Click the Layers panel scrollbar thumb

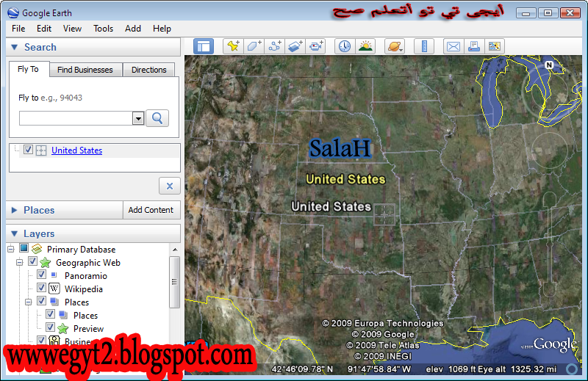pos(174,282)
